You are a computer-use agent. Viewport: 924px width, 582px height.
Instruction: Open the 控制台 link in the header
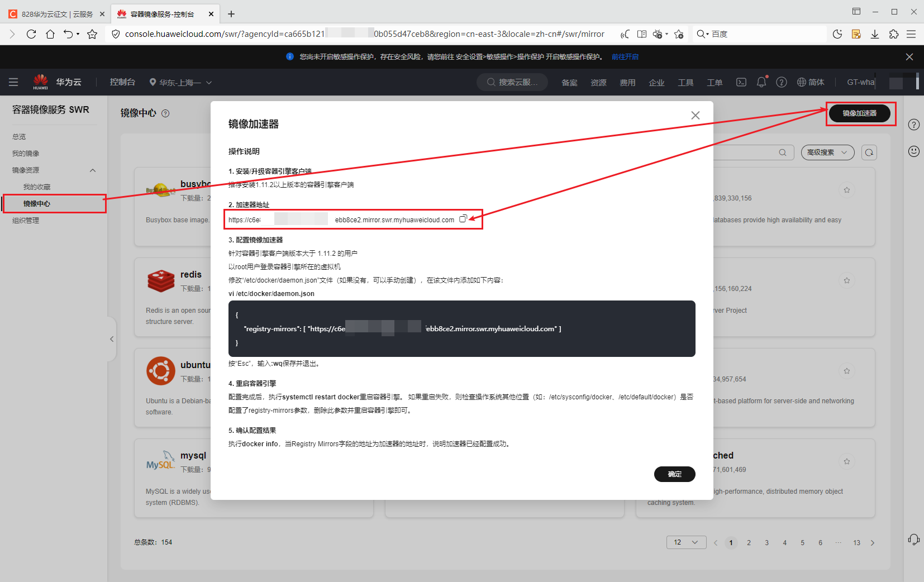pos(122,82)
